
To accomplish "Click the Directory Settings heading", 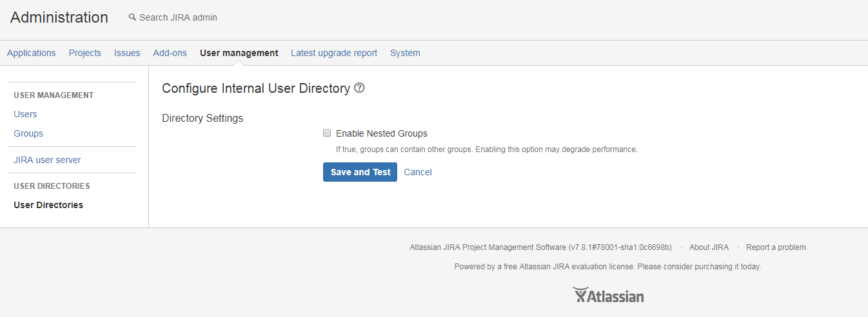I will [x=202, y=119].
